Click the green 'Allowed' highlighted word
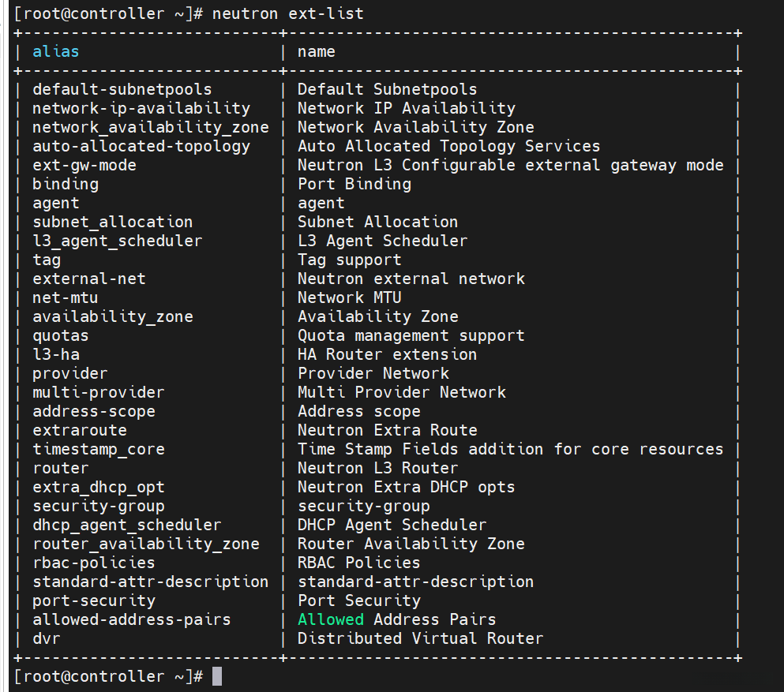Viewport: 784px width, 692px height. (330, 619)
